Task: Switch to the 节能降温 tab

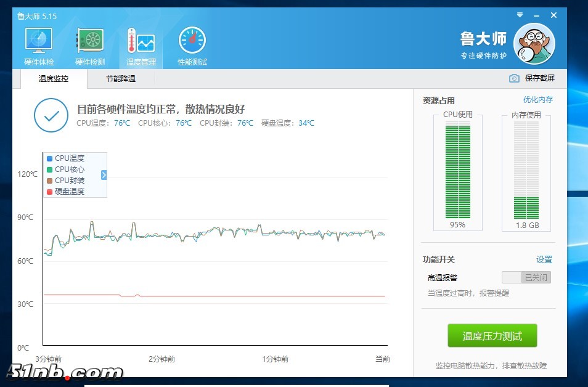Action: click(120, 79)
